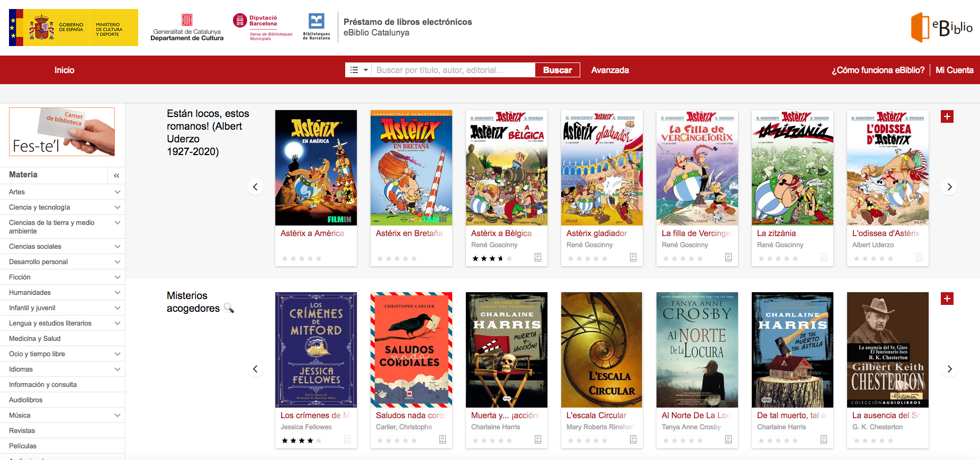This screenshot has width=980, height=460.
Task: Click the ebook format icon on Astèrix gladiador
Action: pos(633,257)
